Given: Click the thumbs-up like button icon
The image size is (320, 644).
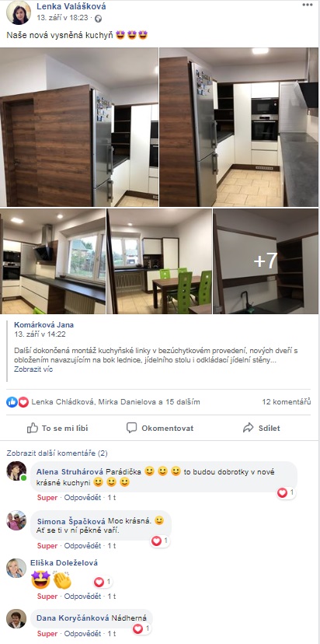Looking at the screenshot, I should click(33, 428).
